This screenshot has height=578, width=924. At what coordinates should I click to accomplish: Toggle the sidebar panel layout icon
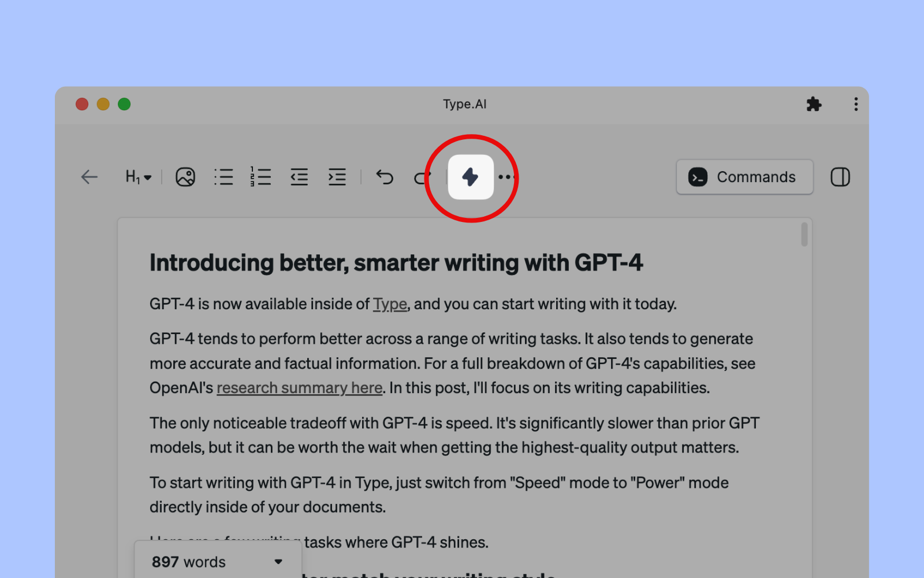(840, 177)
